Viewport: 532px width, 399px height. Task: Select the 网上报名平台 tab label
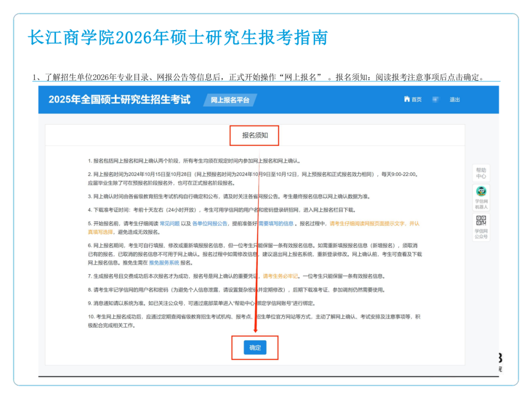click(x=230, y=100)
